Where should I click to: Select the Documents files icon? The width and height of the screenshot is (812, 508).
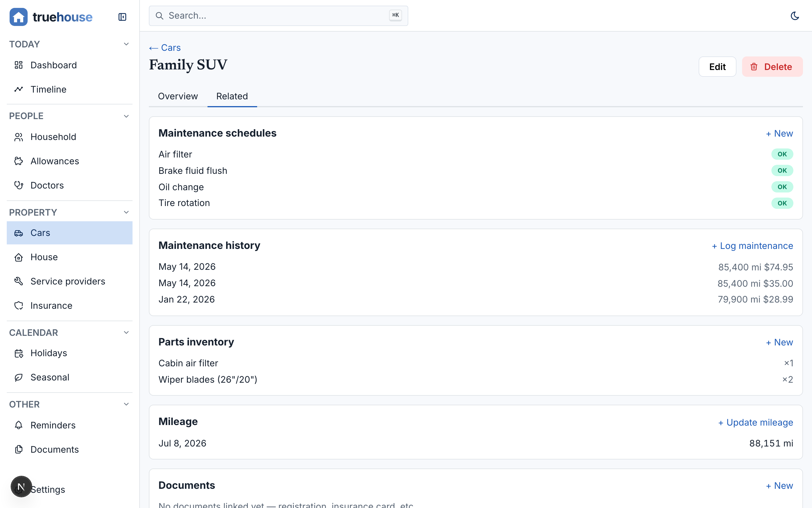[x=19, y=450]
